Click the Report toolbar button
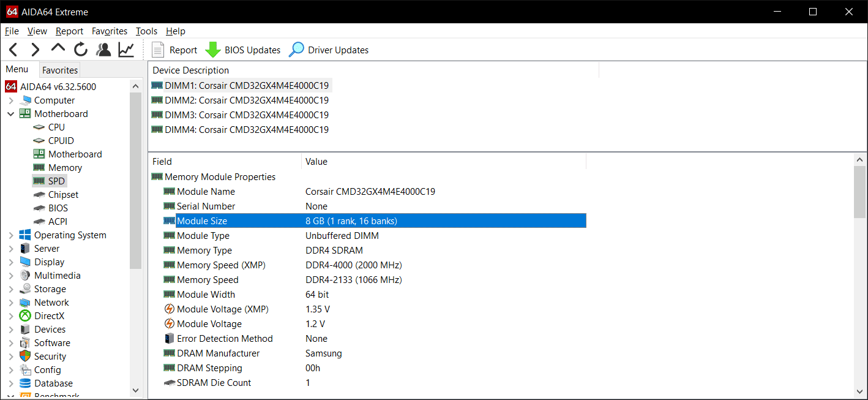The width and height of the screenshot is (868, 400). click(x=174, y=50)
